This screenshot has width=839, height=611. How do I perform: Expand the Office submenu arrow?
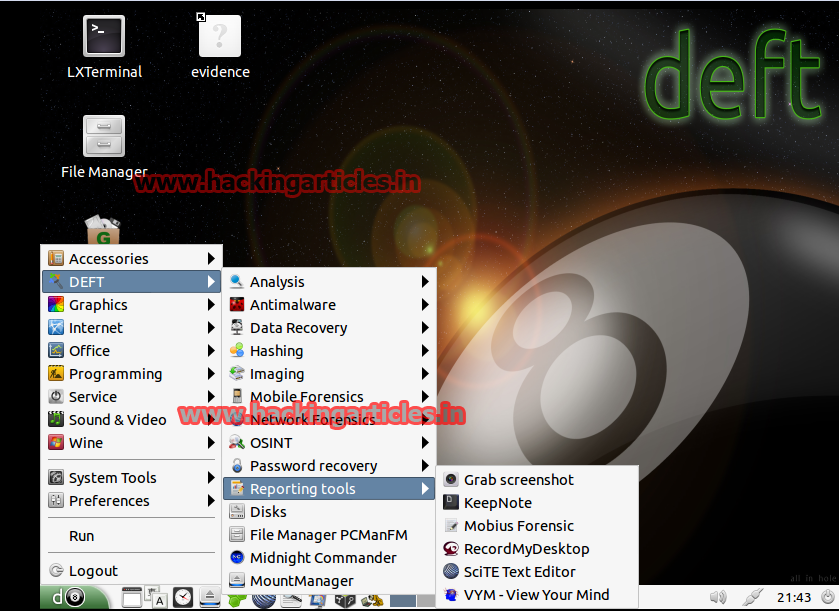point(211,350)
